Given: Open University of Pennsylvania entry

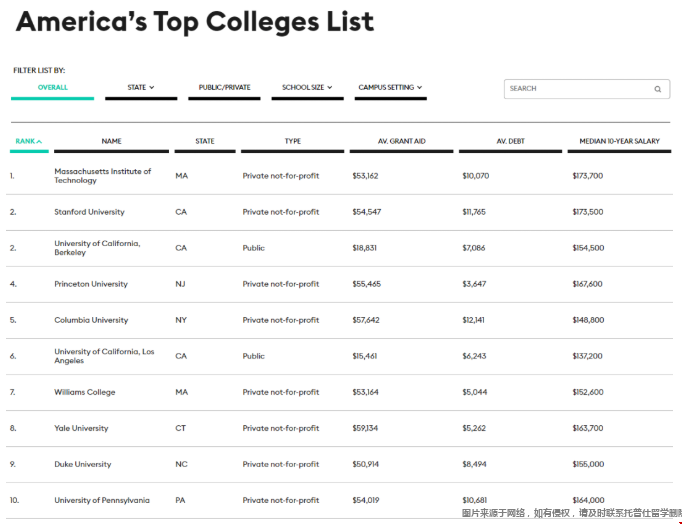Looking at the screenshot, I should 102,500.
